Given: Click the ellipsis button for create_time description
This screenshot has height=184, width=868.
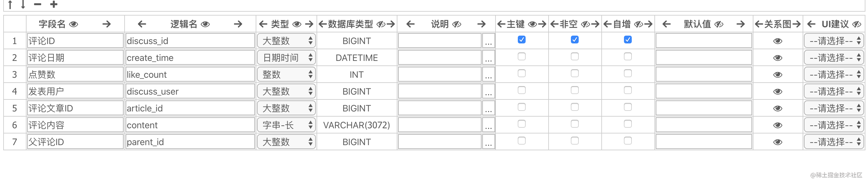Looking at the screenshot, I should (x=488, y=58).
